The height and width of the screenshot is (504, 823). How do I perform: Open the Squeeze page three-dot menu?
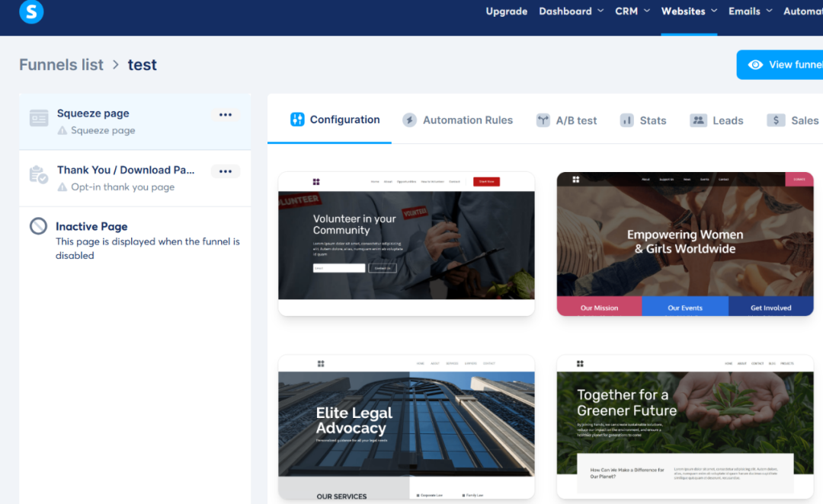pyautogui.click(x=226, y=115)
